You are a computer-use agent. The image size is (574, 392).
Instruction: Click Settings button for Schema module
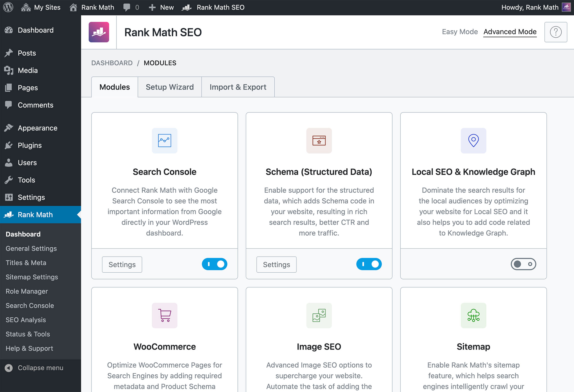(277, 264)
